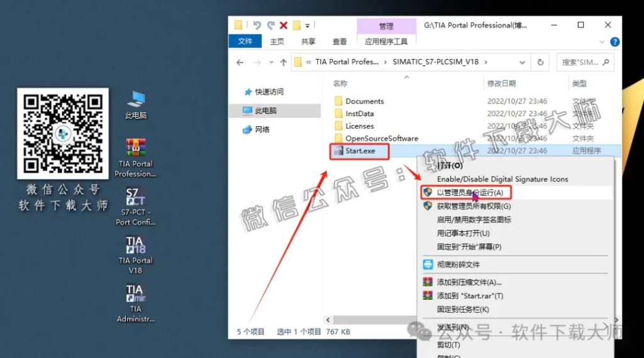Screen dimensions: 644x358
Task: Click the undo icon in Explorer title bar
Action: [257, 25]
